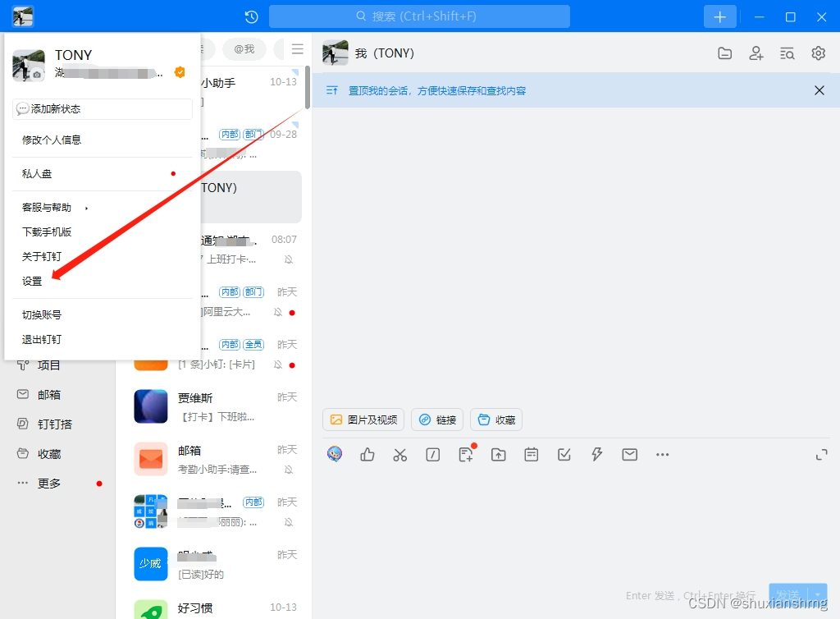Open the file folder icon in chat header
Image resolution: width=840 pixels, height=619 pixels.
(x=724, y=53)
